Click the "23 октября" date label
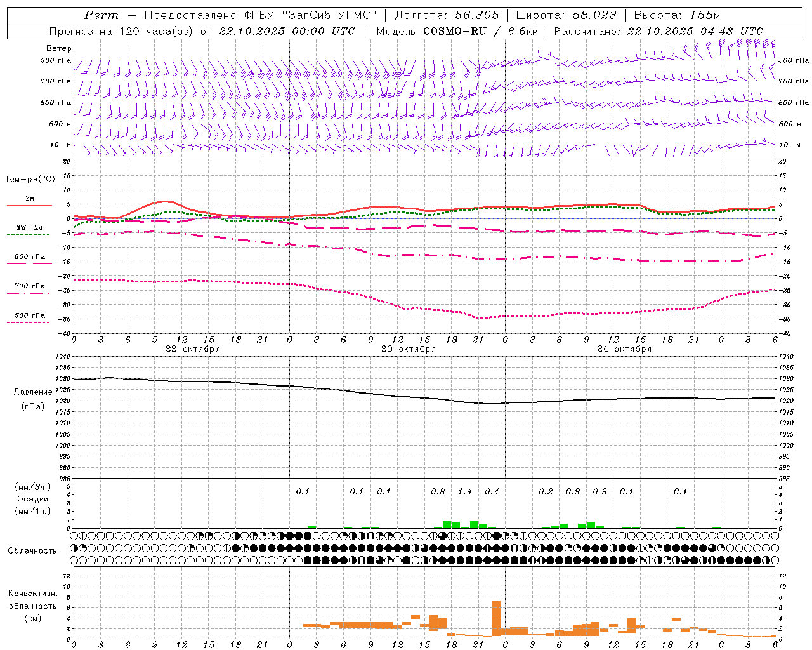This screenshot has height=650, width=812. pos(408,349)
